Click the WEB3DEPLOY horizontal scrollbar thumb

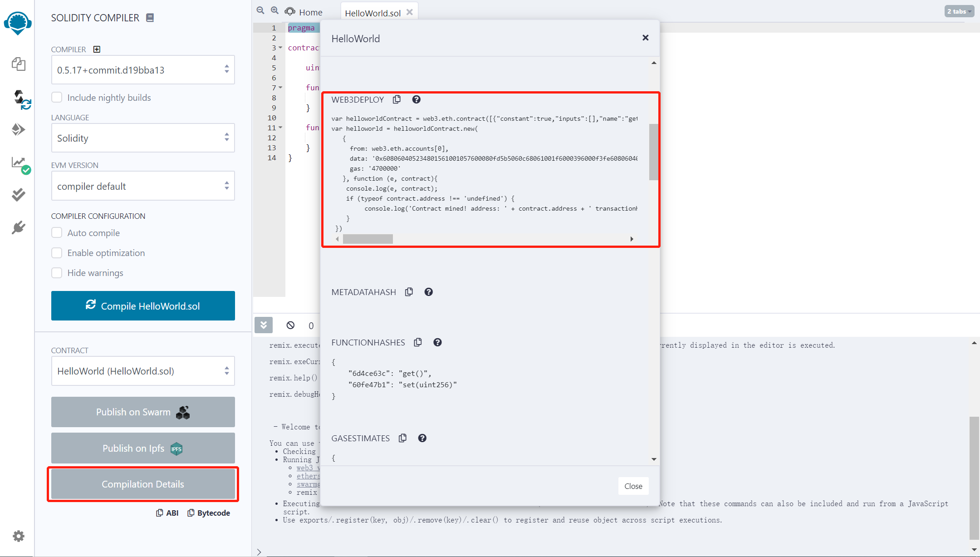pyautogui.click(x=367, y=239)
